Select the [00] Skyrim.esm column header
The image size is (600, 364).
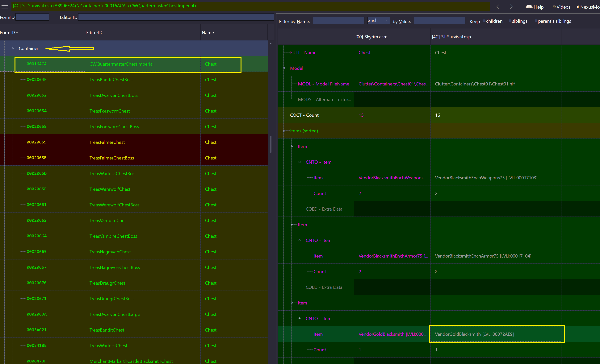[392, 37]
